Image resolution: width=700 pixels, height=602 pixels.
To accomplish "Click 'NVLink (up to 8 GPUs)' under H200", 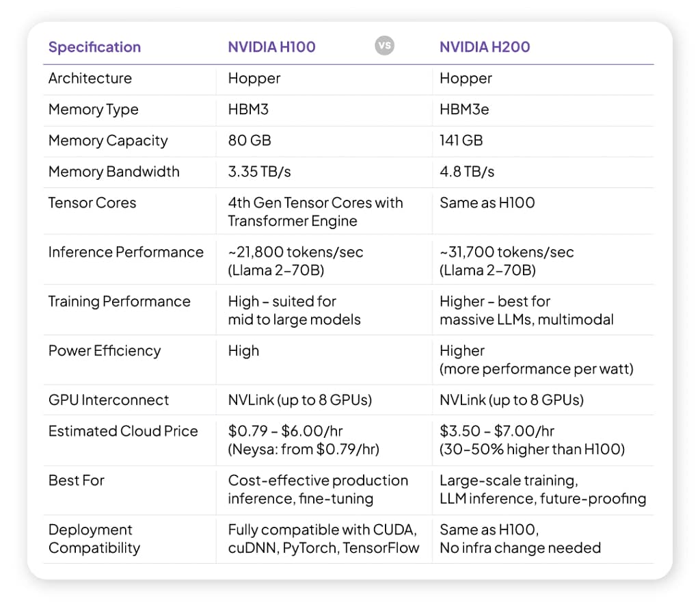I will pyautogui.click(x=511, y=400).
